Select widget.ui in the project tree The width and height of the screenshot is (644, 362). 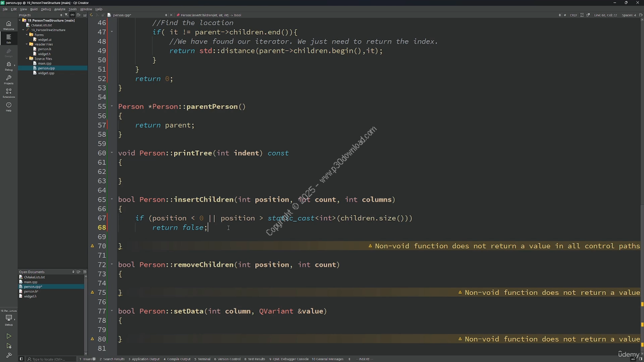click(44, 40)
